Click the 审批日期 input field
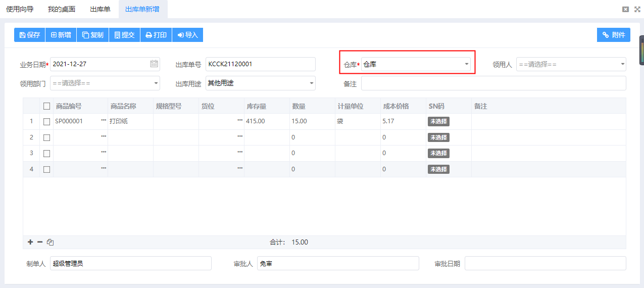 click(x=546, y=263)
